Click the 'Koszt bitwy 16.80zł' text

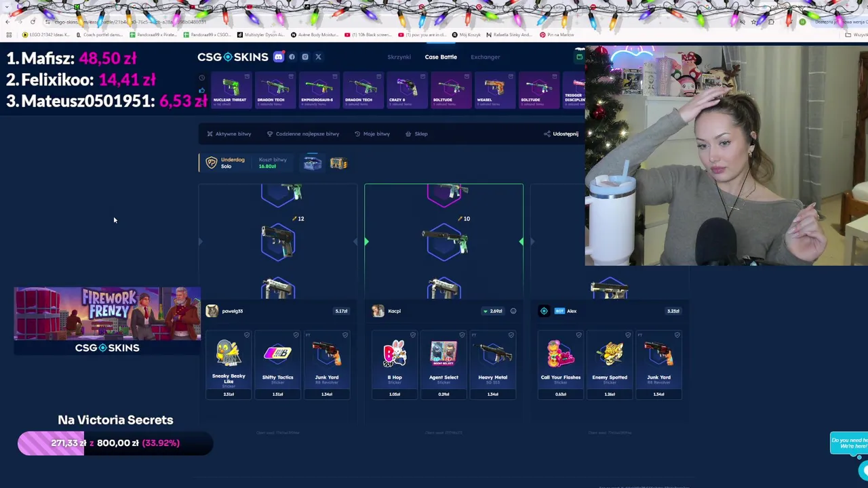(x=273, y=163)
